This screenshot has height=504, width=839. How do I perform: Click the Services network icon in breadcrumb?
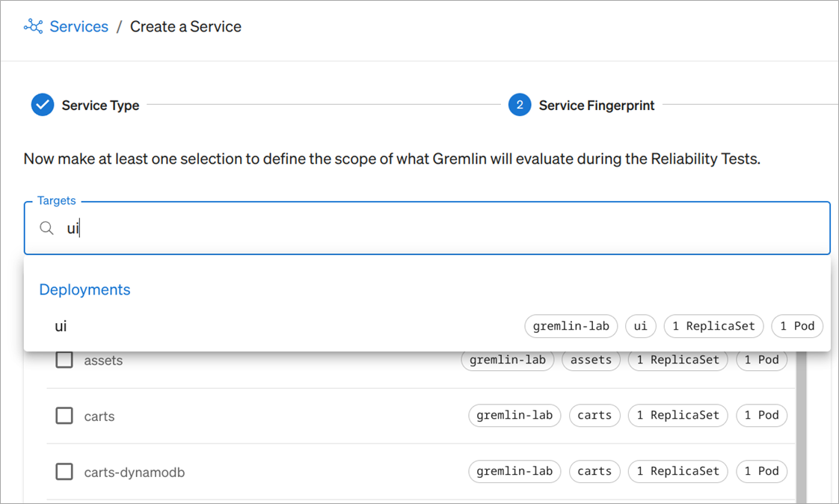coord(33,27)
